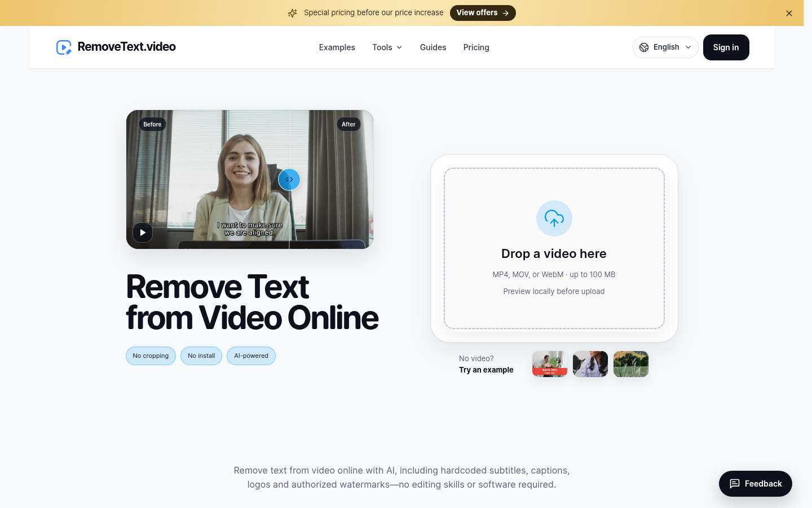Screen dimensions: 812x508
Task: Click the Try an example text
Action: 486,370
